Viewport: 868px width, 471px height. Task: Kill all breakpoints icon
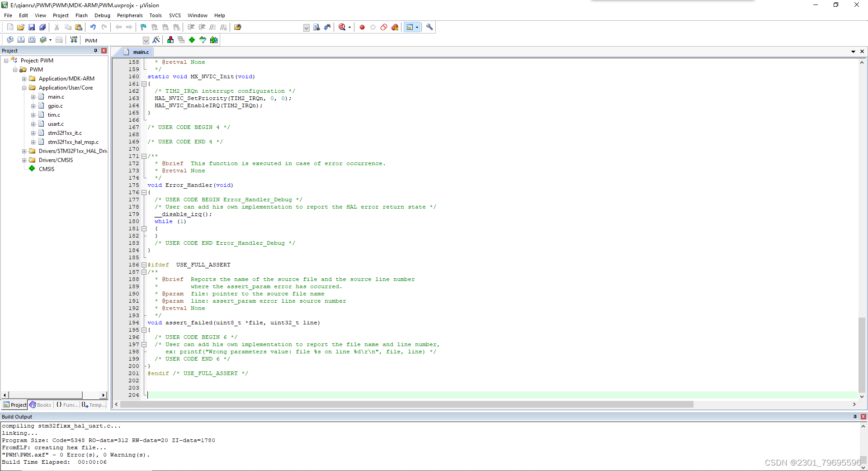click(x=395, y=27)
